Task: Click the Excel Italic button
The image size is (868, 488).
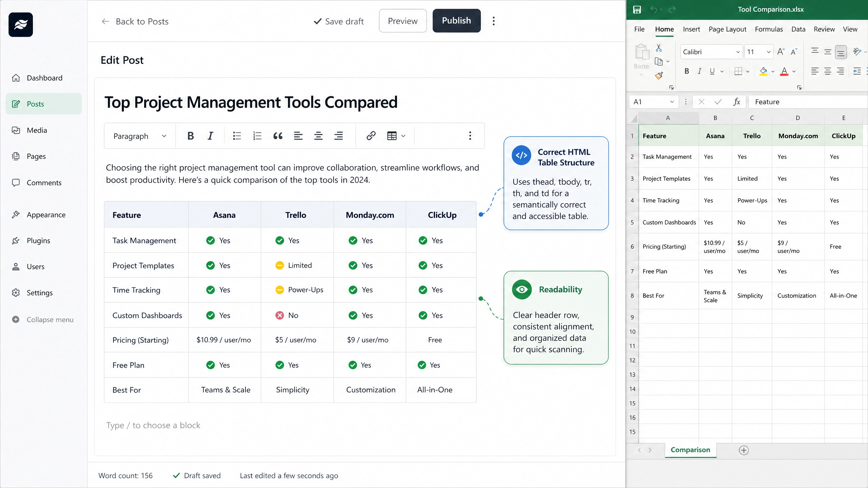Action: coord(699,71)
